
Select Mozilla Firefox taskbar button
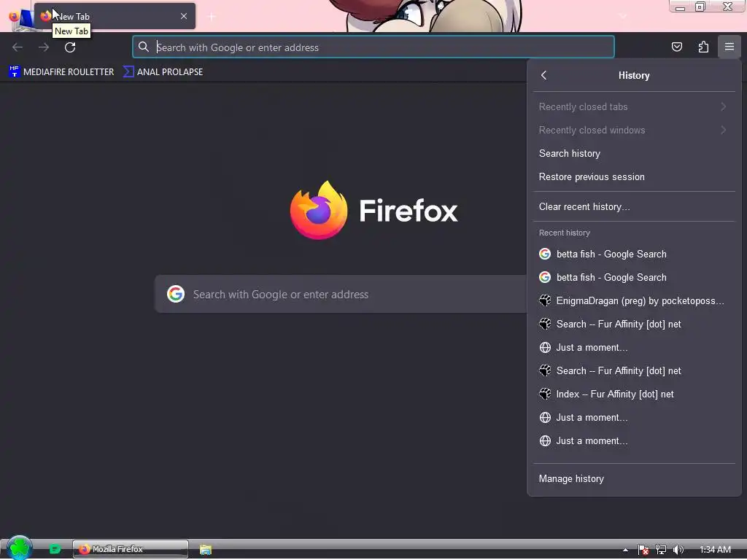131,549
